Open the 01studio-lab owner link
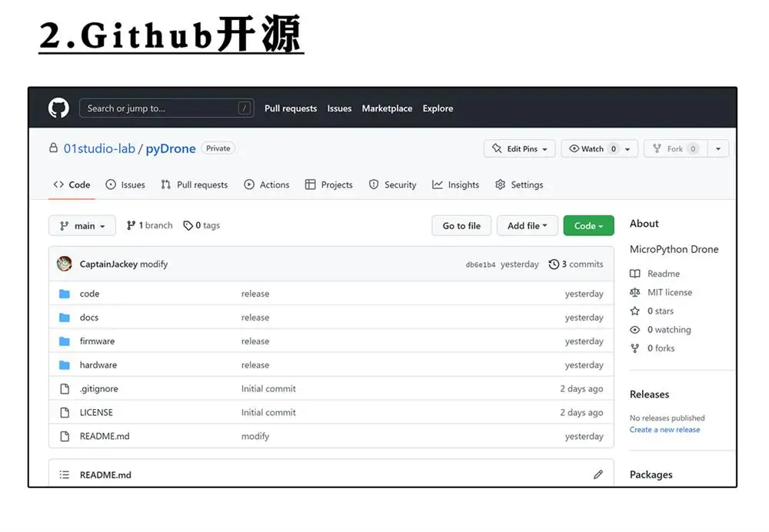This screenshot has height=532, width=769. [99, 148]
